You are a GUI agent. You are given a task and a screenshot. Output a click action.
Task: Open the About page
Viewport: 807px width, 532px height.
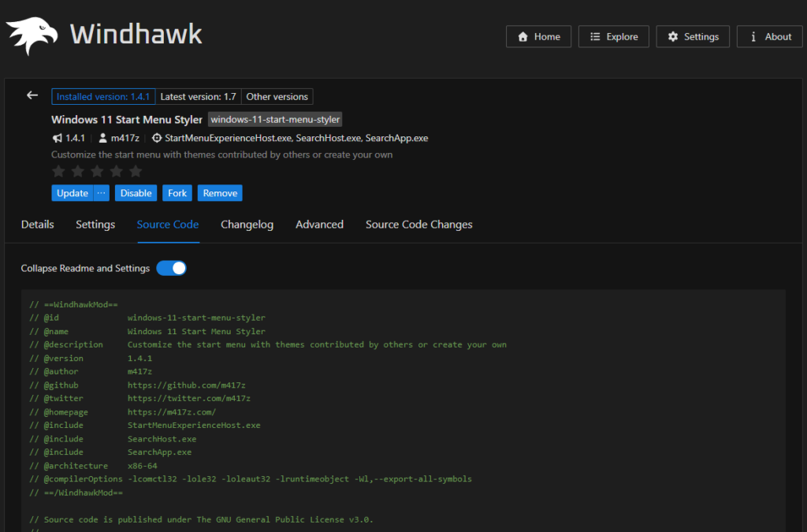coord(770,36)
